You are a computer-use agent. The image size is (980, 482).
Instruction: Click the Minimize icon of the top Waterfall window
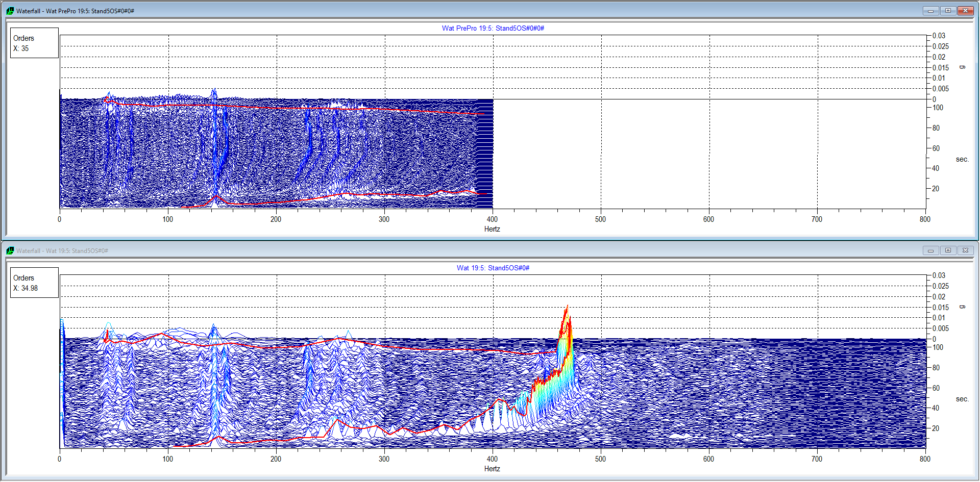(x=930, y=10)
